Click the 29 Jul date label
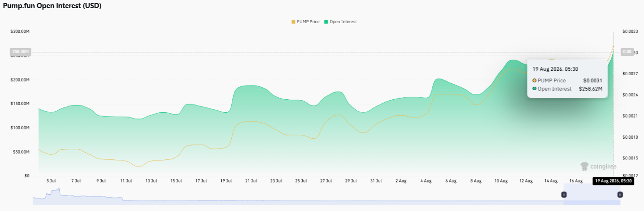Image resolution: width=644 pixels, height=211 pixels. point(351,181)
